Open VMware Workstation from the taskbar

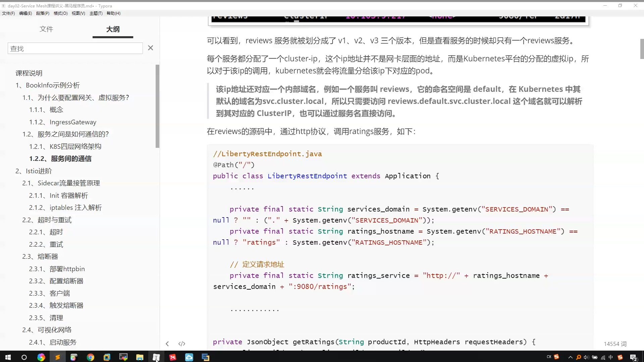(107, 357)
